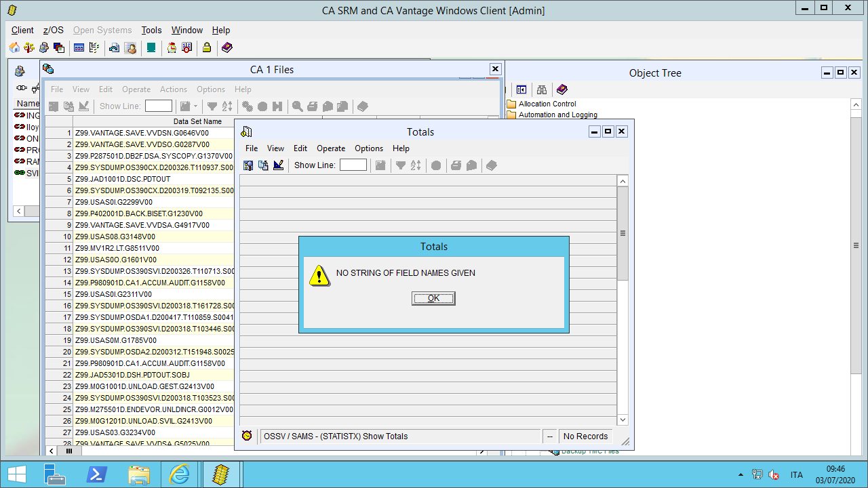Open Internet Explorer from the taskbar

180,474
